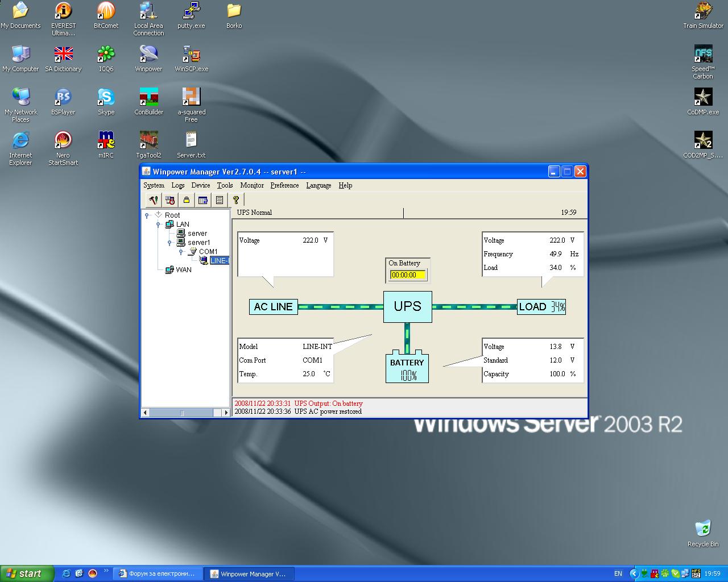This screenshot has width=728, height=582.
Task: Click the left arrow of tree scrollbar
Action: 146,413
